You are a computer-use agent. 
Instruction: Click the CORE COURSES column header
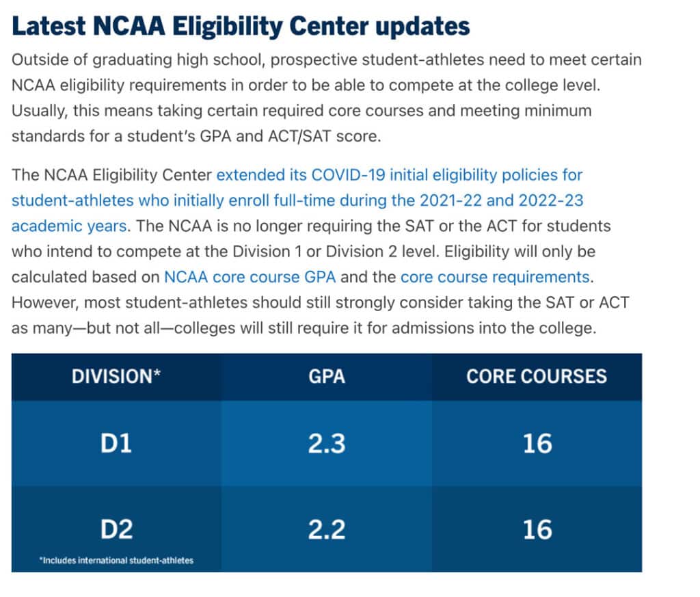click(x=537, y=376)
